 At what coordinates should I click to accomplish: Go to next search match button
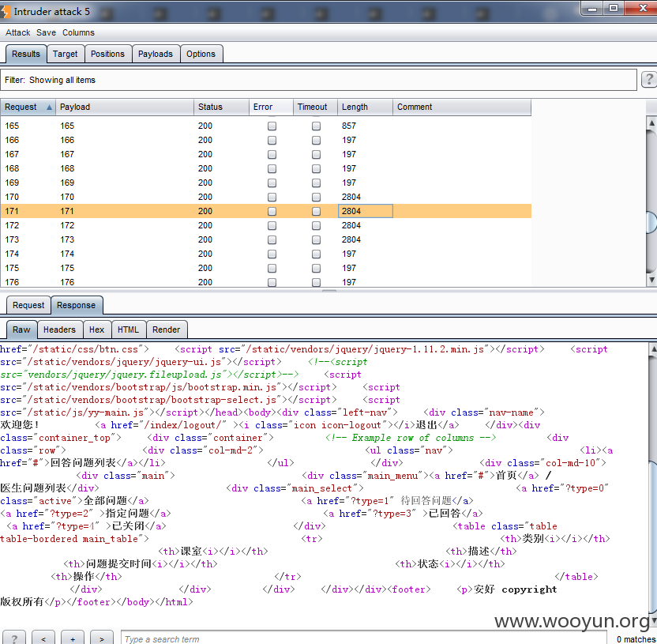click(x=102, y=638)
